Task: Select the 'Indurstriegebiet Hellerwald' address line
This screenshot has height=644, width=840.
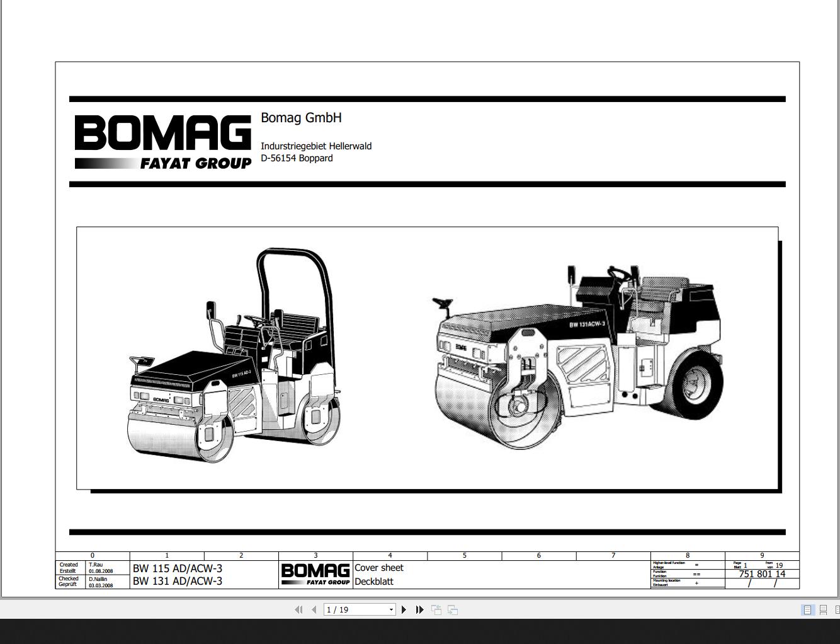Action: point(316,146)
